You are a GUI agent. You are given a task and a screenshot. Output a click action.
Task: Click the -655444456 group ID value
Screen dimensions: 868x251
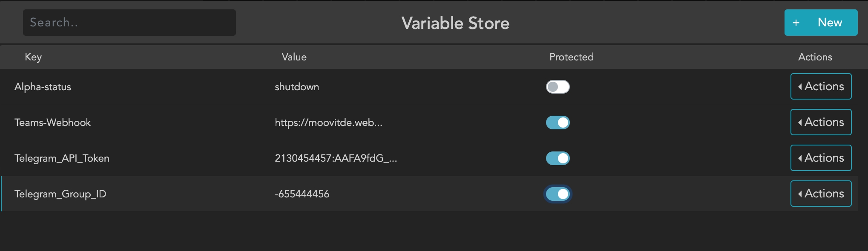pos(302,194)
